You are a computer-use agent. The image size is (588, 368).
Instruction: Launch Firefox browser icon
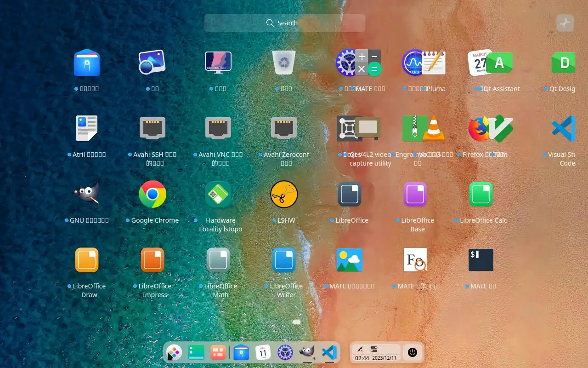(x=479, y=128)
